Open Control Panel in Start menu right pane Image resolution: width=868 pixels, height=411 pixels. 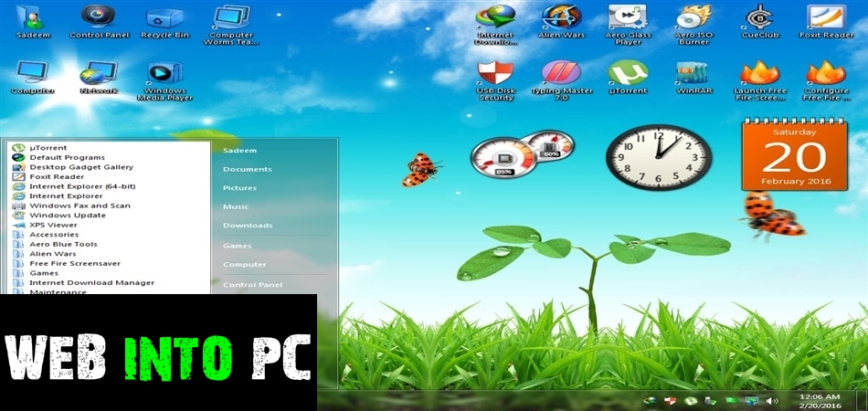click(x=252, y=285)
